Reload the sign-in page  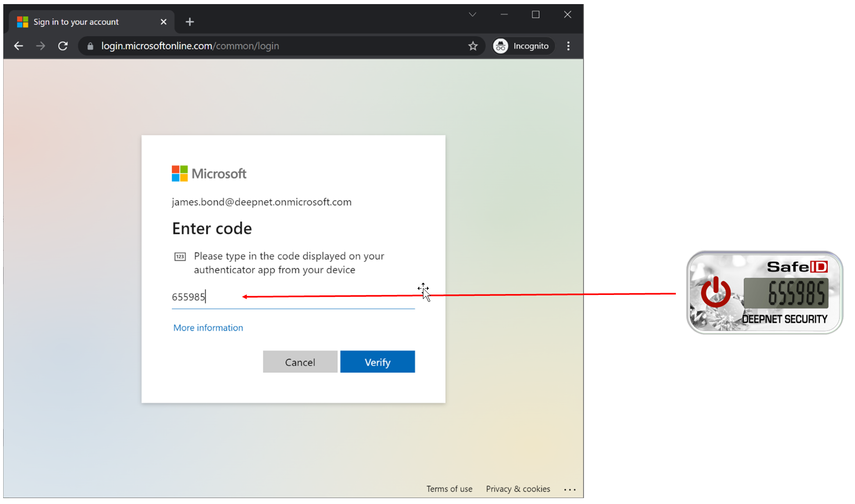point(63,46)
